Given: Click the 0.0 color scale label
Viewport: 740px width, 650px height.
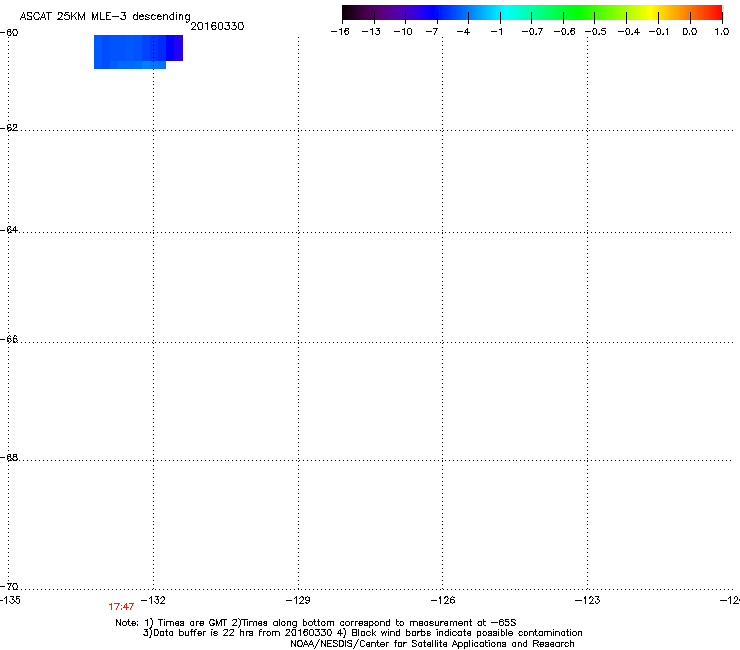Looking at the screenshot, I should [690, 32].
